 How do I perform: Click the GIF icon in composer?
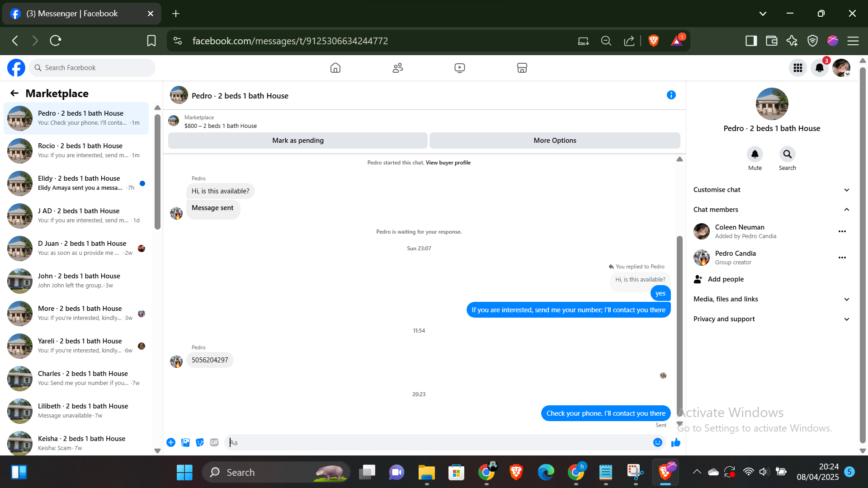(x=214, y=442)
